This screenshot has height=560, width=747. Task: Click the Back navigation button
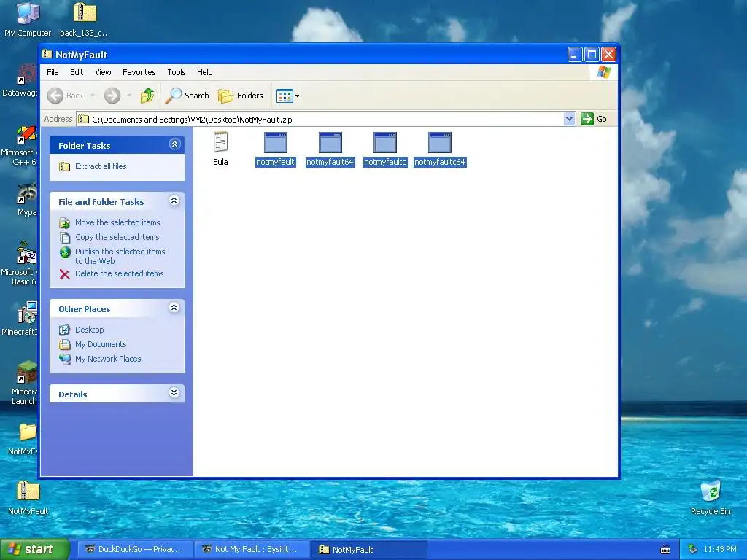point(66,96)
